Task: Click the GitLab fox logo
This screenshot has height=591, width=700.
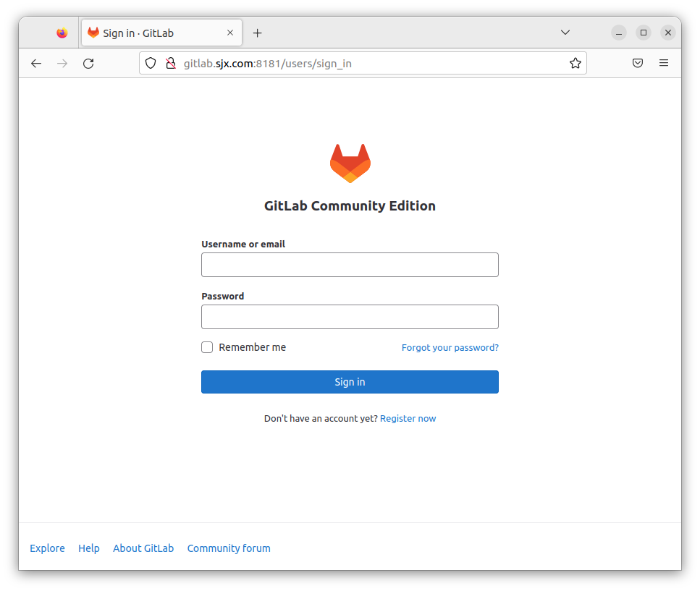Action: [350, 163]
